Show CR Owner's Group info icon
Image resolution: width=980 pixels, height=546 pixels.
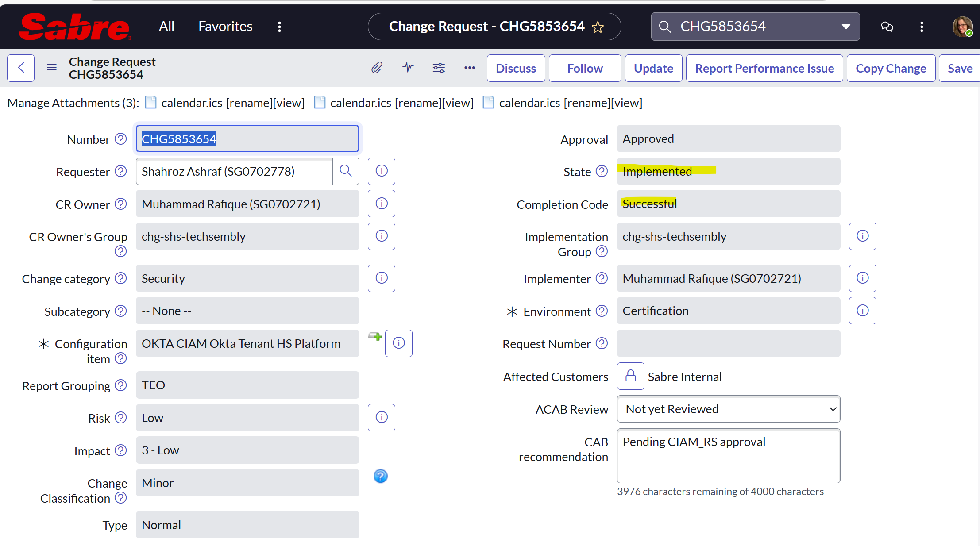click(x=382, y=236)
